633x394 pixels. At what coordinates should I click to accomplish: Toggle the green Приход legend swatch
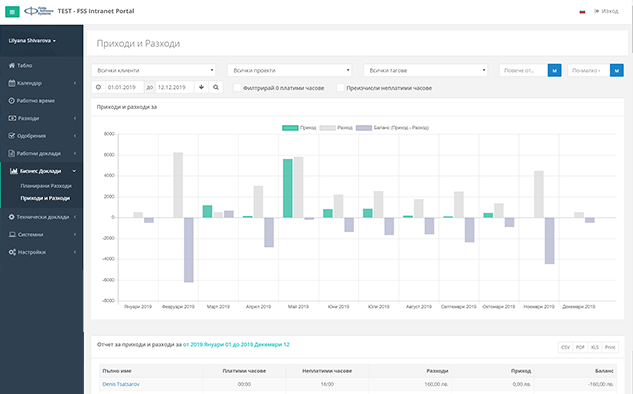click(290, 128)
